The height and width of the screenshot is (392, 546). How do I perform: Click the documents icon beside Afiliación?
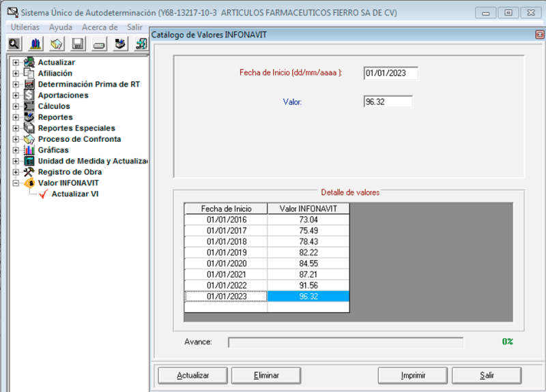29,73
